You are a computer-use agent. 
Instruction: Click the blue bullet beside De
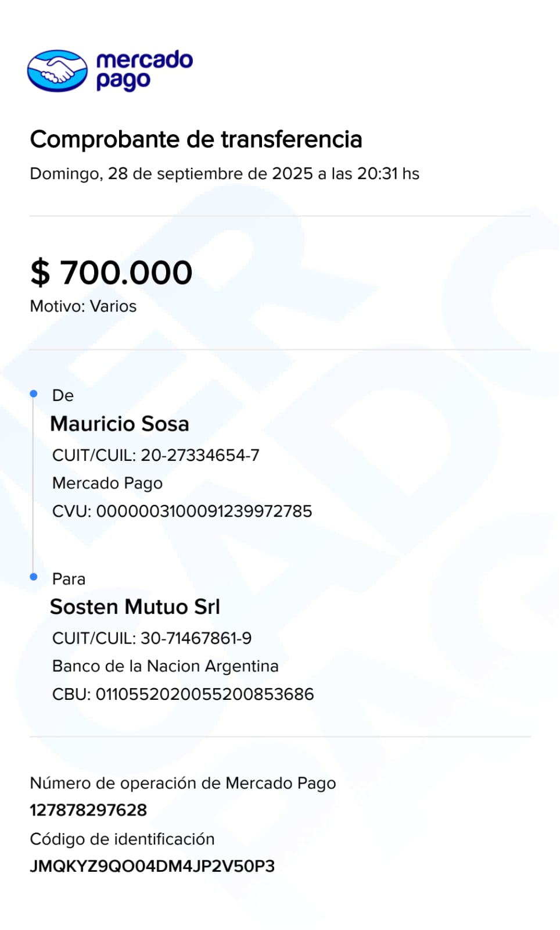(x=34, y=394)
